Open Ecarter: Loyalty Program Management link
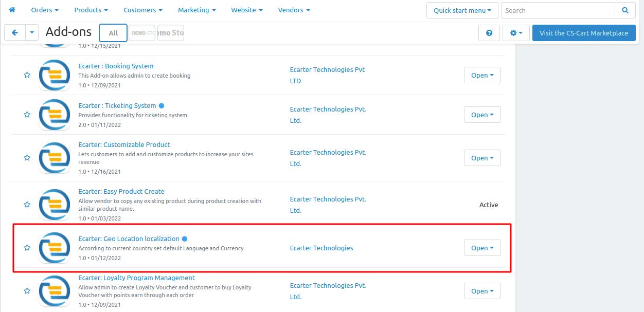 137,278
